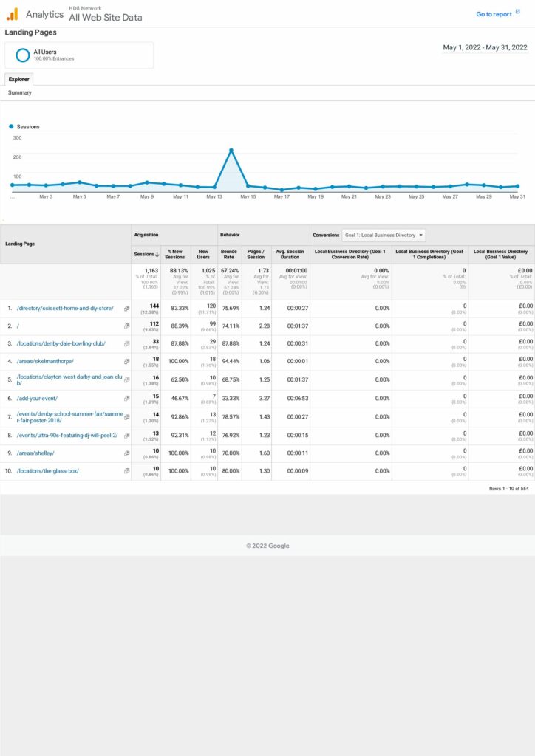Click the open-page icon for /areas/shelley/ row
The image size is (535, 756).
click(x=126, y=453)
